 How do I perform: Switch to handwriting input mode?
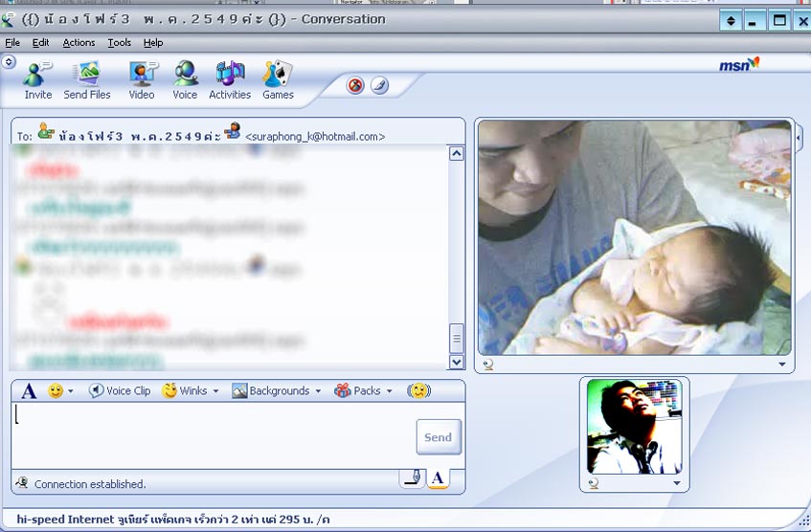pyautogui.click(x=412, y=477)
